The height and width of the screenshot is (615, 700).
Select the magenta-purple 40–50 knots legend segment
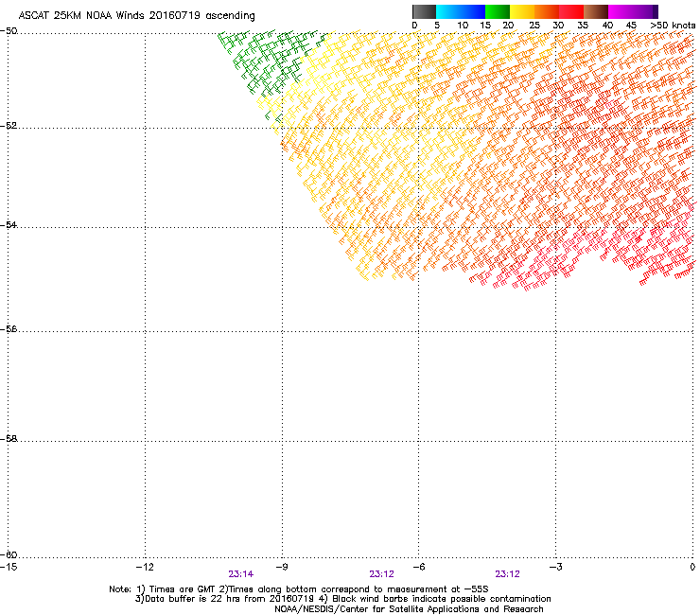(633, 11)
